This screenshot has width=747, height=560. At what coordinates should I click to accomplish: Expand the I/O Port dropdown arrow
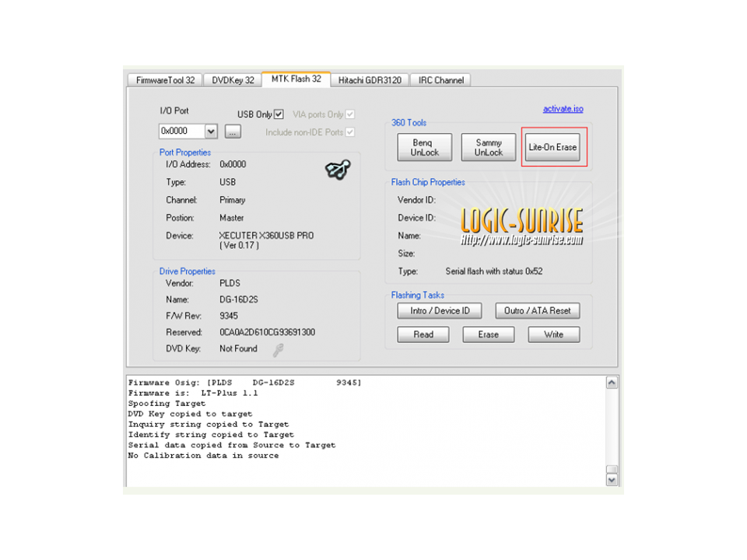[x=211, y=131]
